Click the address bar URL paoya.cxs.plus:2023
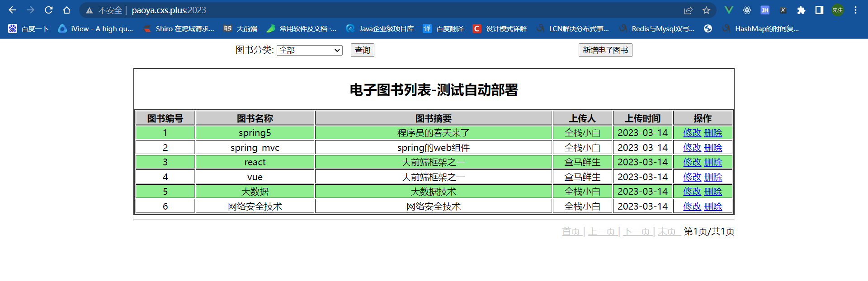This screenshot has height=281, width=868. [169, 10]
